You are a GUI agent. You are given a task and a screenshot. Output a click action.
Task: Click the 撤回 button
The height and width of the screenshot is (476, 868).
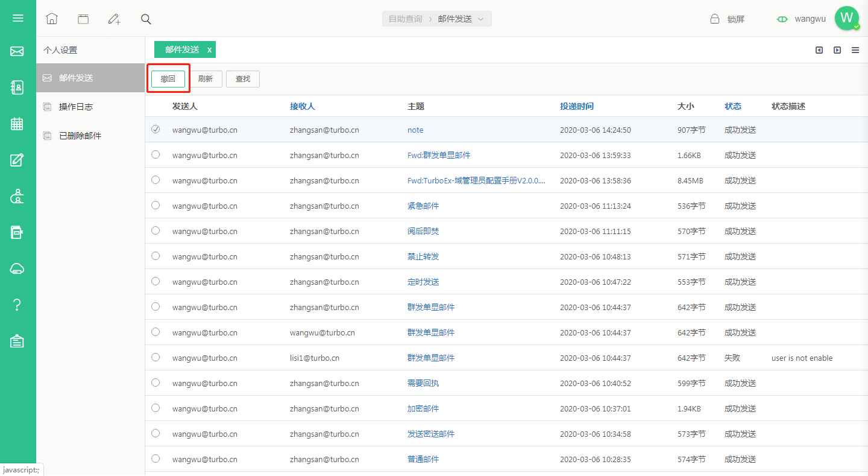168,79
